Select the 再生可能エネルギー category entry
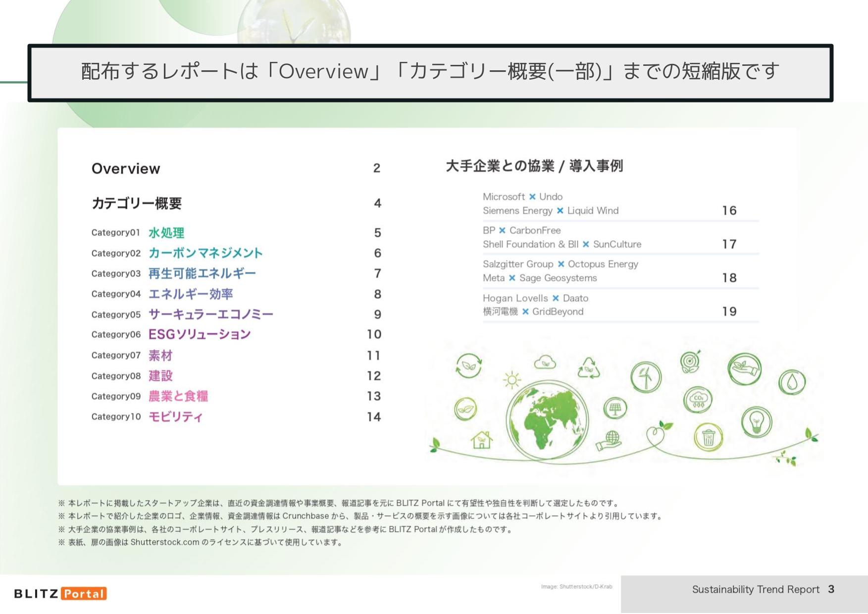This screenshot has width=868, height=614. pyautogui.click(x=202, y=273)
